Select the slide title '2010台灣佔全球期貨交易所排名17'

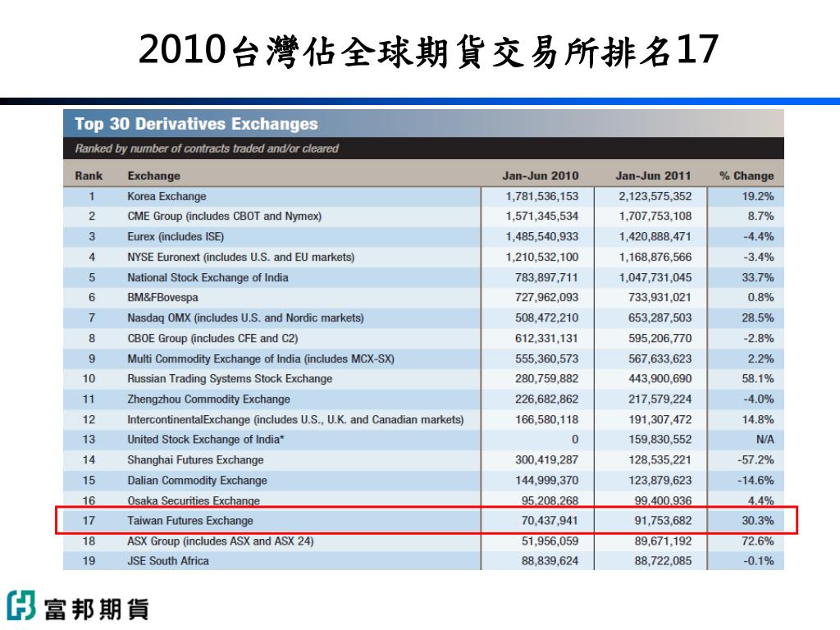click(x=428, y=51)
